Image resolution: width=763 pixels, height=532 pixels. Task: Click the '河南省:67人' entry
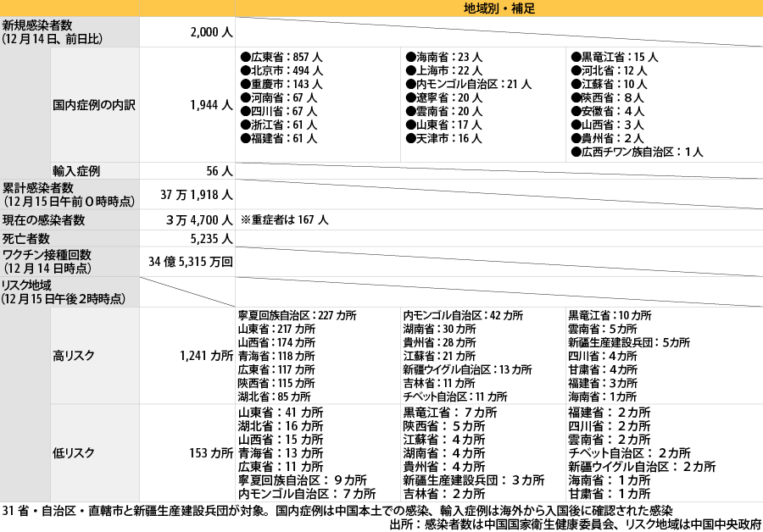[x=278, y=98]
